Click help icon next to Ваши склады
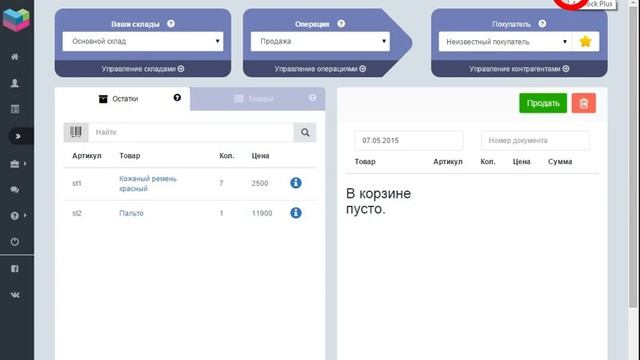 point(171,24)
